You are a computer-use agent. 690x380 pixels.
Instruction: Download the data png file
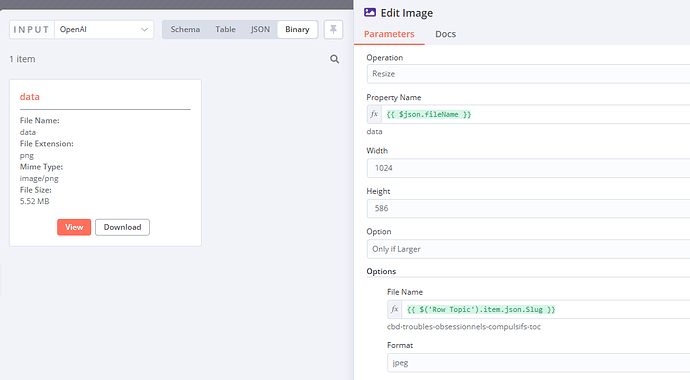pos(122,227)
